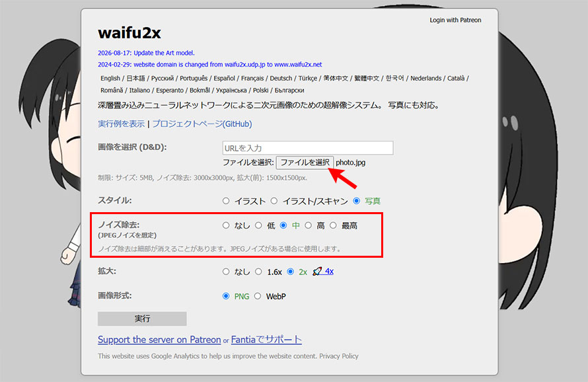Switch language to Türkçe
The height and width of the screenshot is (382, 588).
point(308,78)
